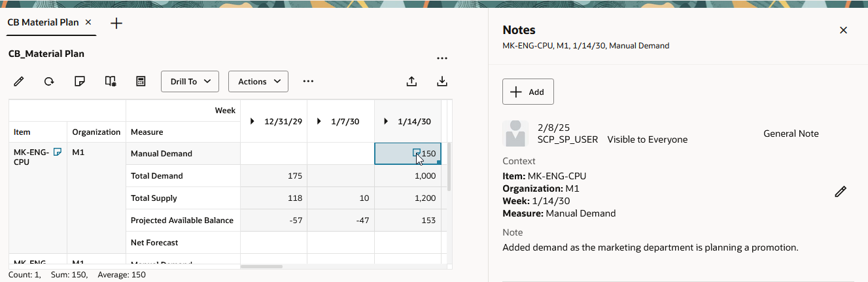Edit the note with the pencil icon
Image resolution: width=868 pixels, height=282 pixels.
coord(841,192)
